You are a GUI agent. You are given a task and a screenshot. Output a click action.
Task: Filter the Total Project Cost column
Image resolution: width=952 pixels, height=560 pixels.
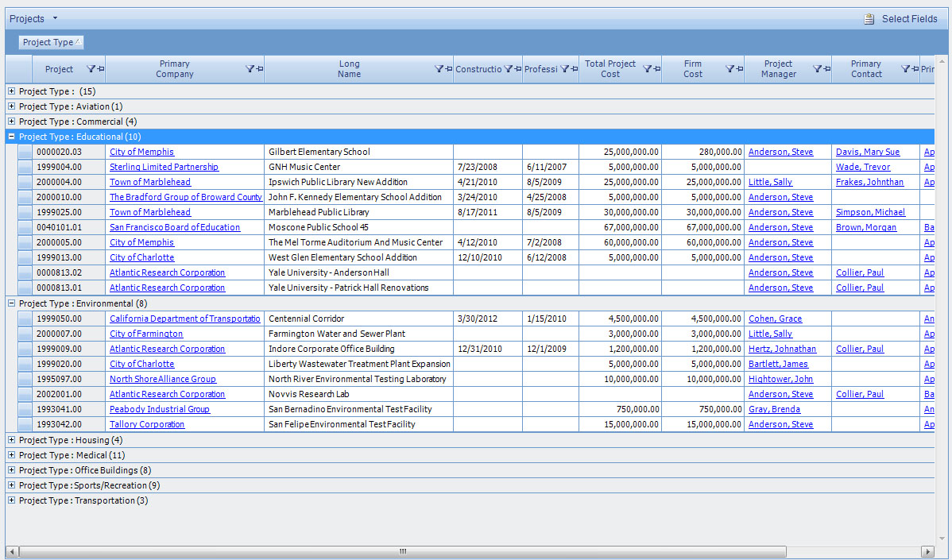pos(648,69)
